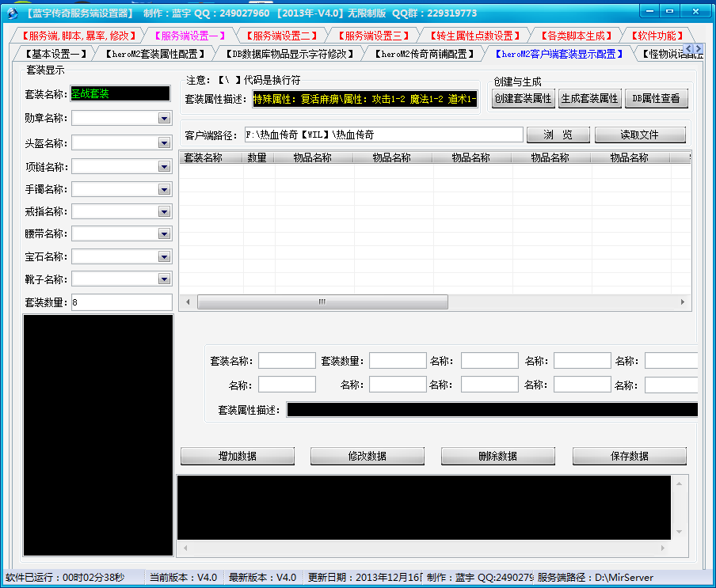Expand 手镯名称 combo box

[x=165, y=189]
